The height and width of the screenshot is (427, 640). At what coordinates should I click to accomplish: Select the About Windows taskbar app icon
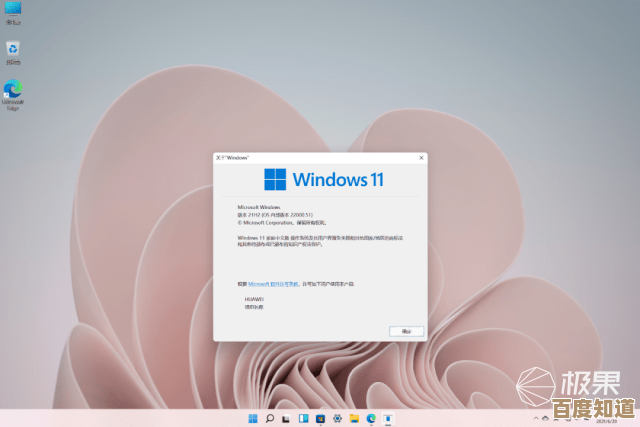click(388, 418)
